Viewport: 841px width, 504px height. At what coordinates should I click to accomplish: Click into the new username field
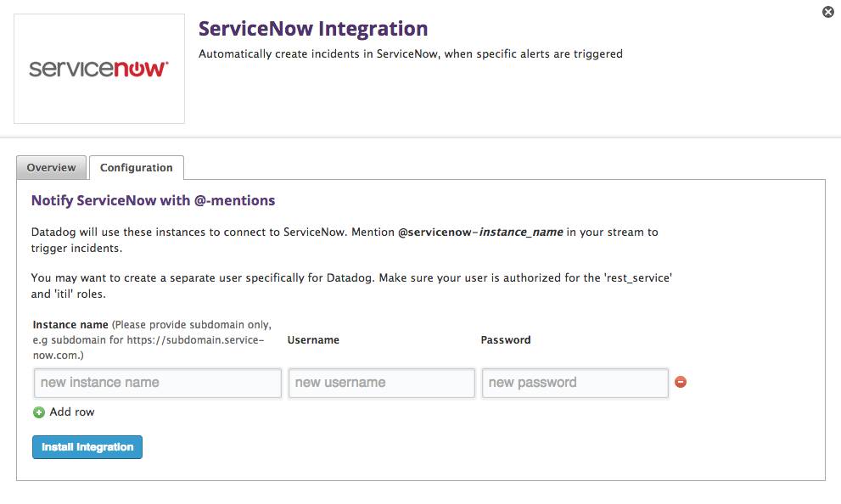pyautogui.click(x=381, y=383)
